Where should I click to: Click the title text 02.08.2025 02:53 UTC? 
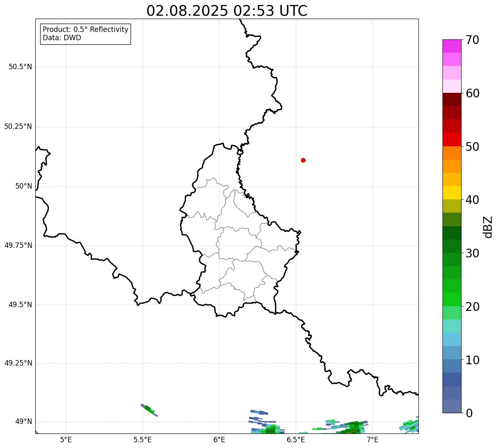point(227,11)
